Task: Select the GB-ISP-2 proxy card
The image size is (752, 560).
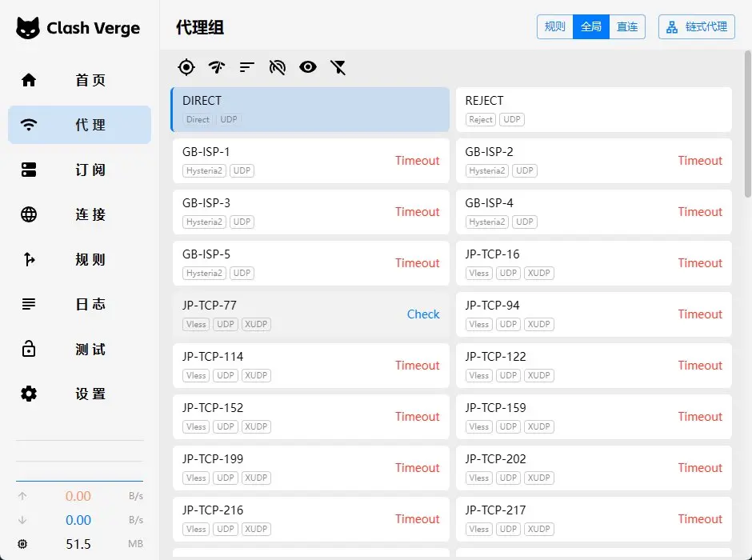Action: pyautogui.click(x=594, y=161)
